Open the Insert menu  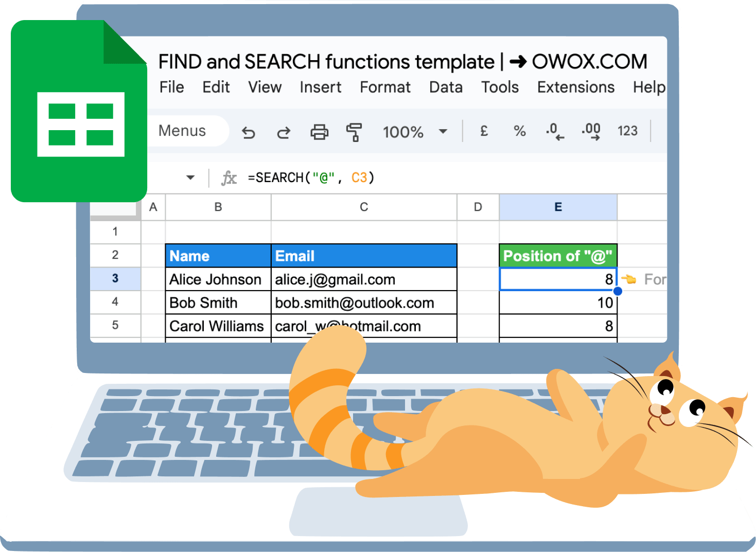point(321,87)
